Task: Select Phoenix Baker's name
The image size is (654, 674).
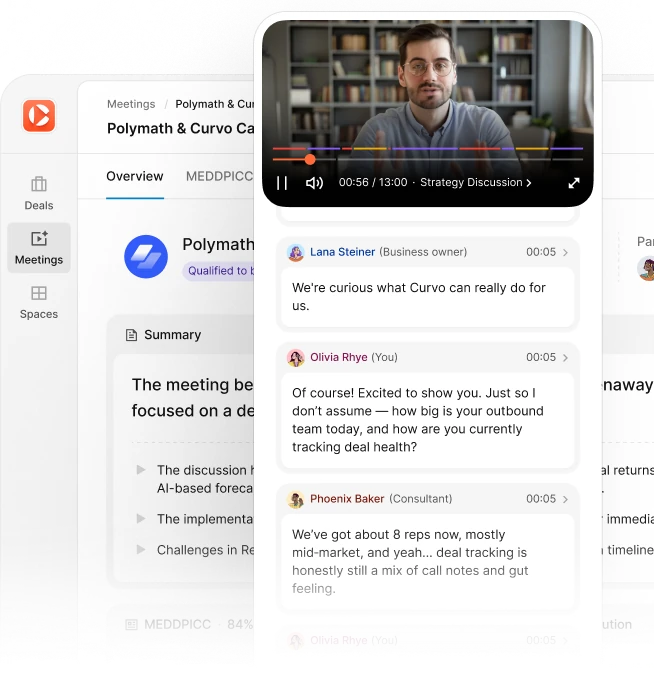Action: pyautogui.click(x=347, y=499)
